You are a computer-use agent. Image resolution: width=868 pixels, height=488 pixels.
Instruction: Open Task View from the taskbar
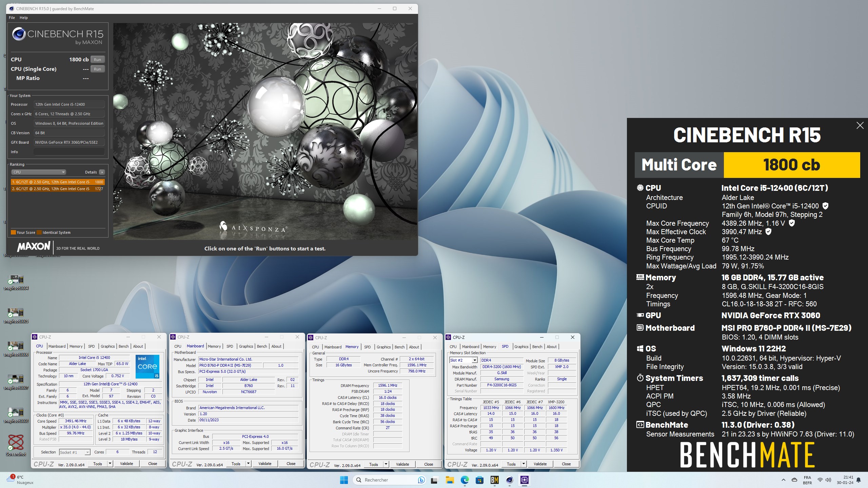tap(434, 480)
